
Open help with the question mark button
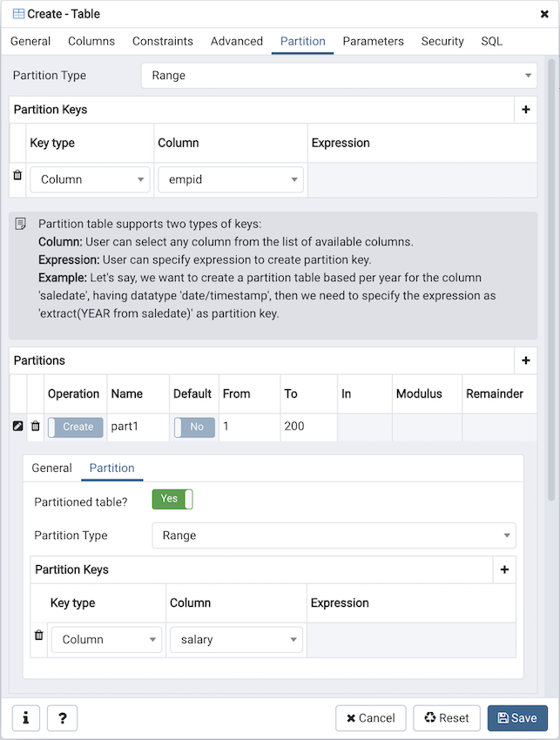[62, 718]
